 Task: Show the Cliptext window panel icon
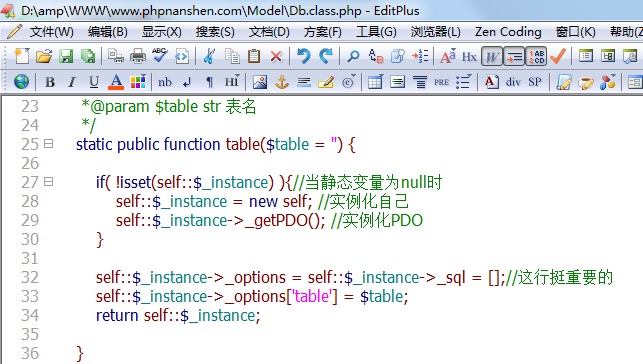608,56
